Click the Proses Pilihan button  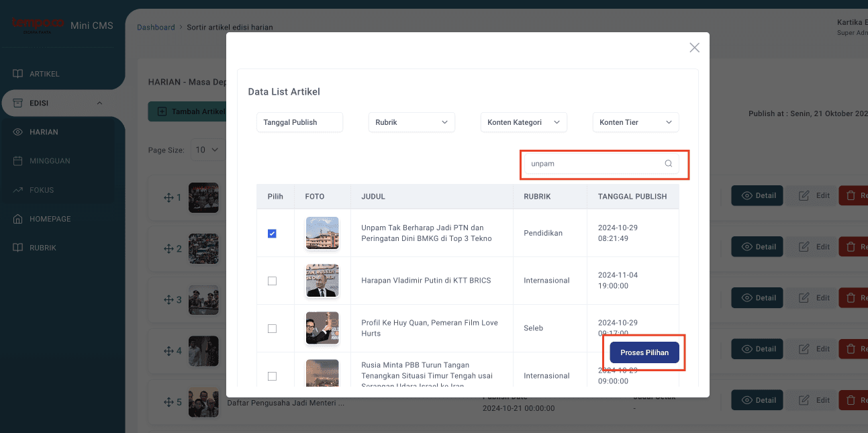(644, 352)
